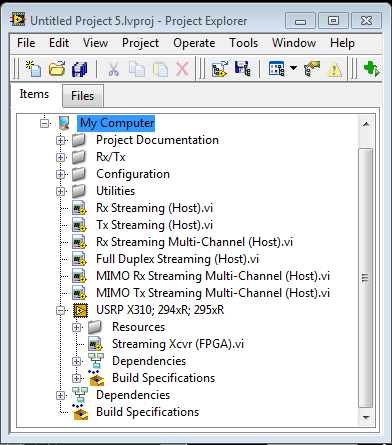
Task: Click the Save Project toolbar icon
Action: point(242,69)
